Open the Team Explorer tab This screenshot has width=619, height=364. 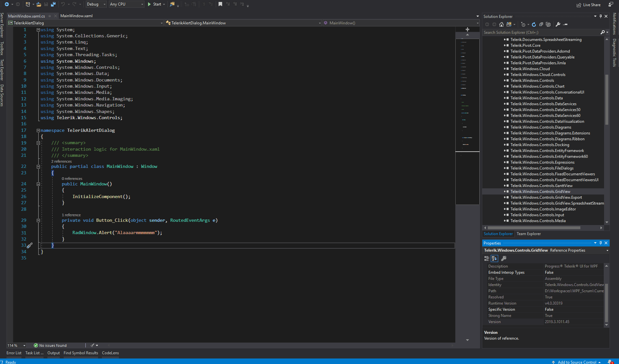pos(528,234)
